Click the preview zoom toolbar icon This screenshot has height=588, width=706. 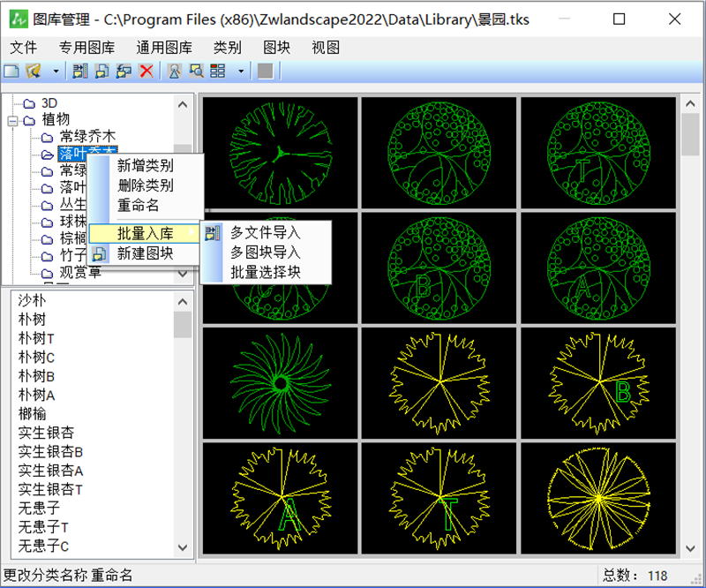[196, 71]
